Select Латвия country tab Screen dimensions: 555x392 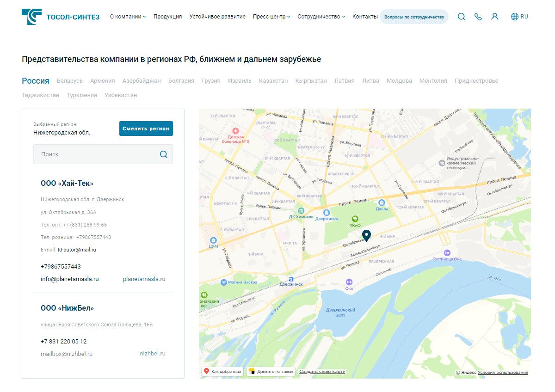click(x=345, y=81)
